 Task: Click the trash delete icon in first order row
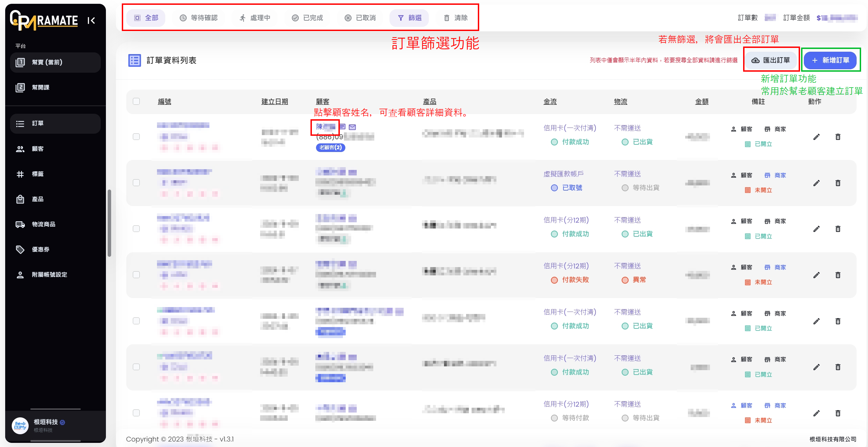tap(838, 137)
